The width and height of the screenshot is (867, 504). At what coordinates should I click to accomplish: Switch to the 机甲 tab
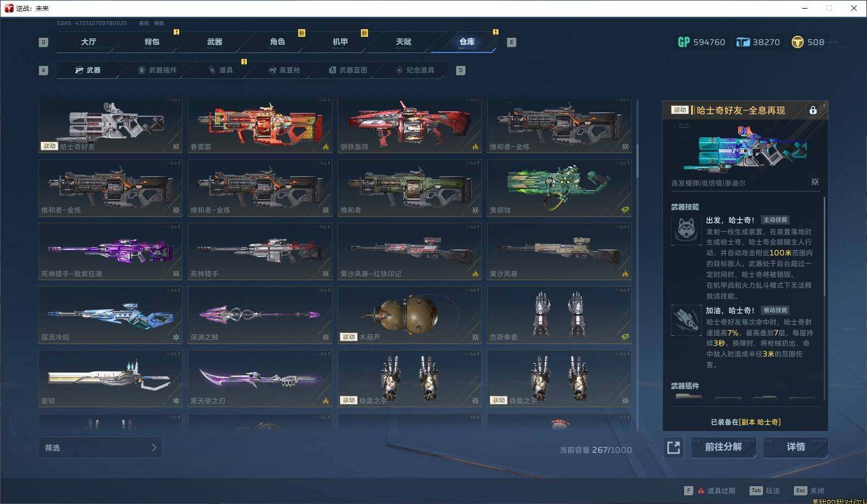(x=340, y=42)
